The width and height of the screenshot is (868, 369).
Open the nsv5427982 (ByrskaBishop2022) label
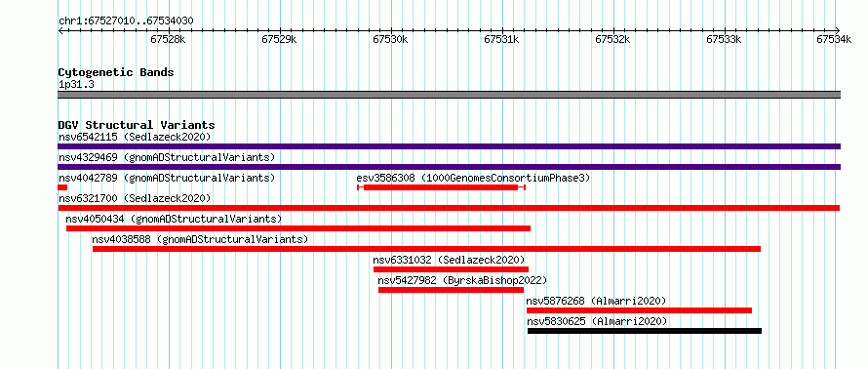(462, 280)
